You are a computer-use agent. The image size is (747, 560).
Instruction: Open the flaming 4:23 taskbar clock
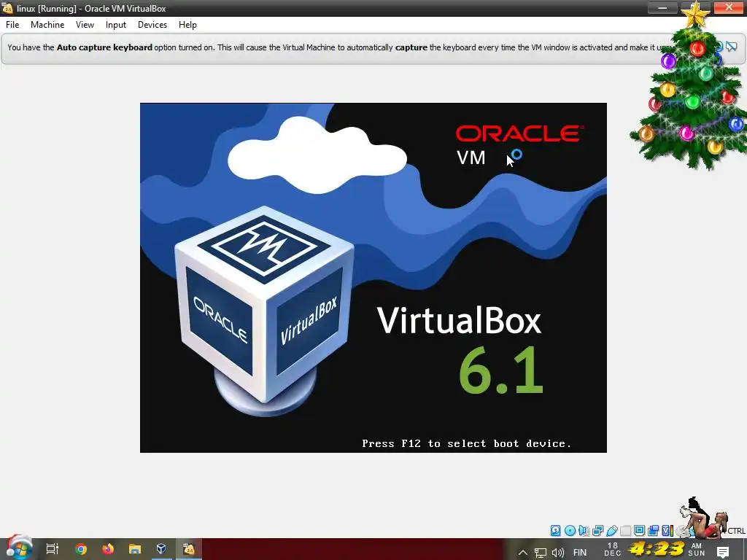[657, 549]
